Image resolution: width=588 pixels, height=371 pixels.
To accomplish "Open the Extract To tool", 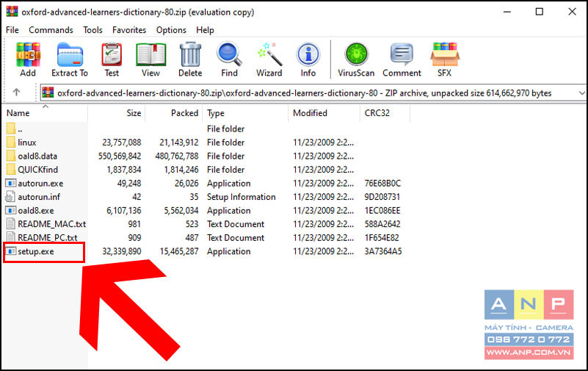I will pyautogui.click(x=70, y=55).
